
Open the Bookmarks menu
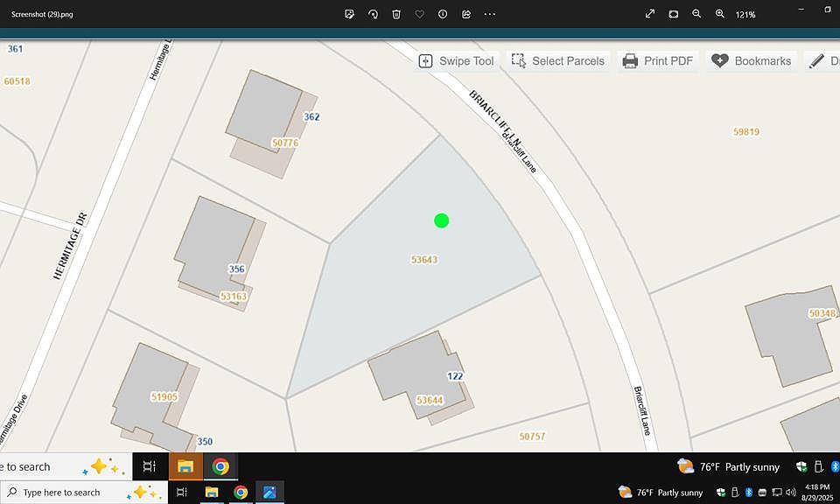[x=751, y=61]
